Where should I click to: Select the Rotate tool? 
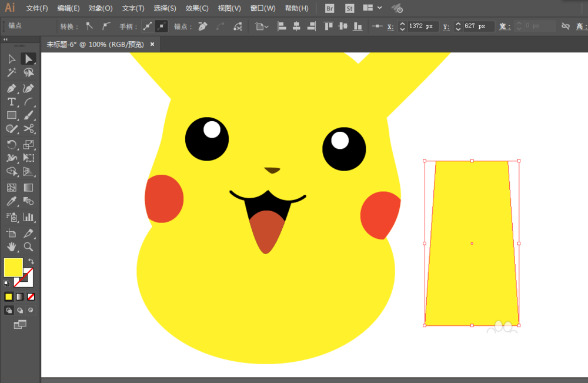[12, 144]
